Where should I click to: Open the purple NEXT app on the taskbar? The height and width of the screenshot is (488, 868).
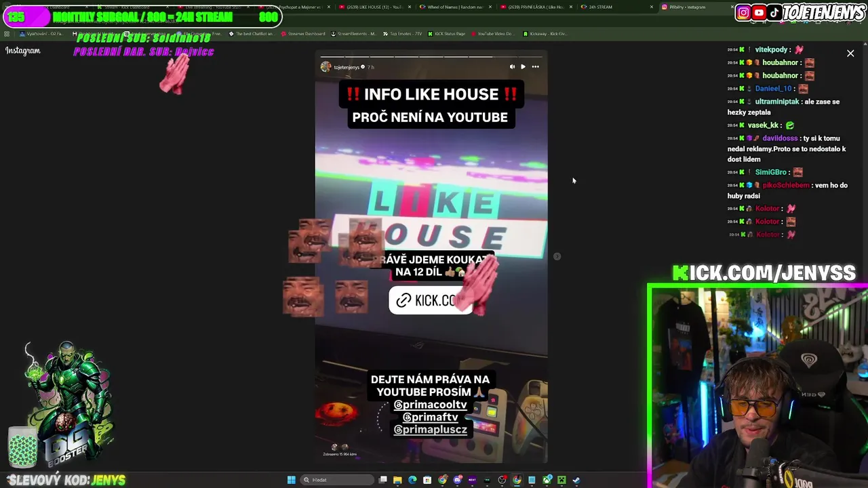[472, 480]
